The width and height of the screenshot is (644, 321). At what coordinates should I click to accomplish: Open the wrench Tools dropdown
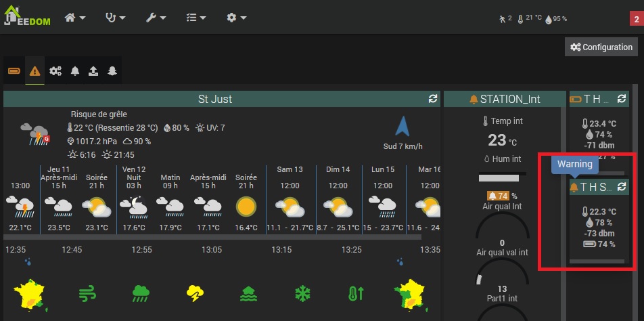point(156,17)
